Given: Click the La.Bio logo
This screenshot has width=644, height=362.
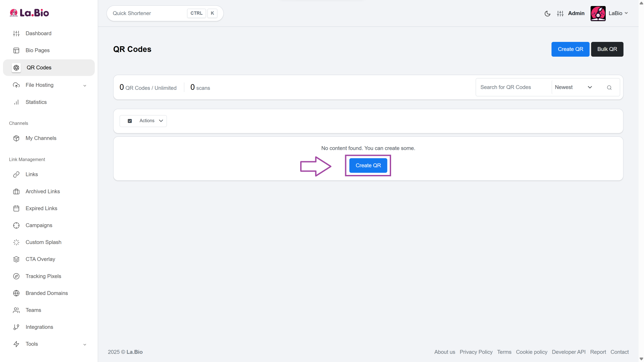Looking at the screenshot, I should (29, 13).
